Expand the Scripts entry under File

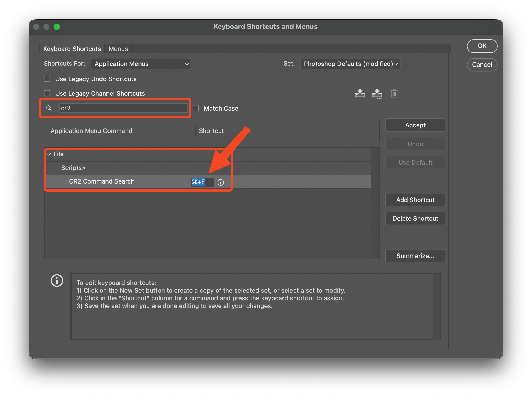(x=73, y=168)
